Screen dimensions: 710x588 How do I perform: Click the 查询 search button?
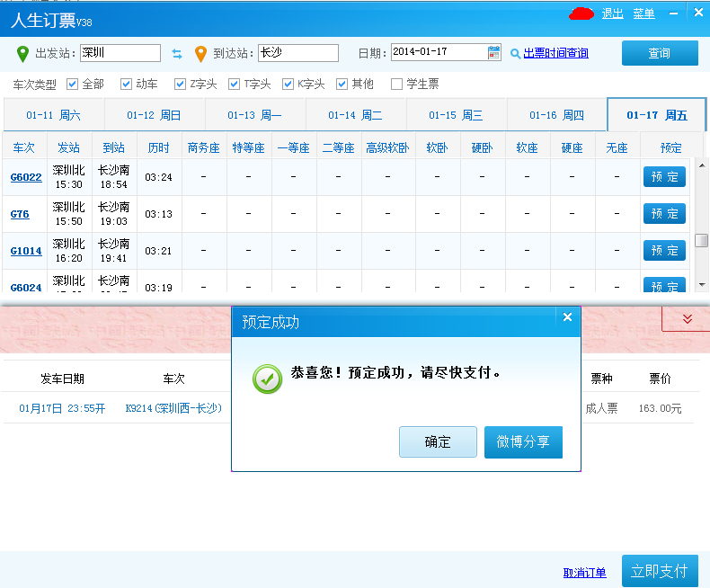660,53
